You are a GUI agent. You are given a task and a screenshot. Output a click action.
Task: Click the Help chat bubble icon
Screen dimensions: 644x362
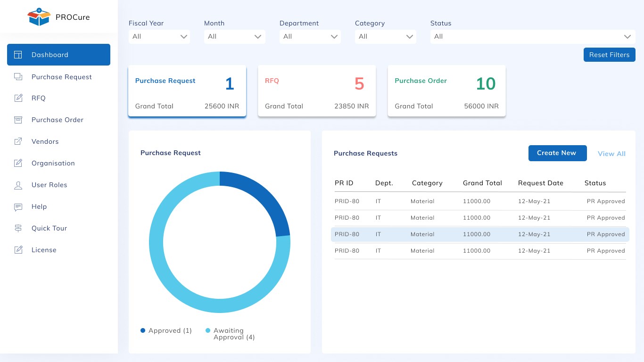tap(18, 206)
